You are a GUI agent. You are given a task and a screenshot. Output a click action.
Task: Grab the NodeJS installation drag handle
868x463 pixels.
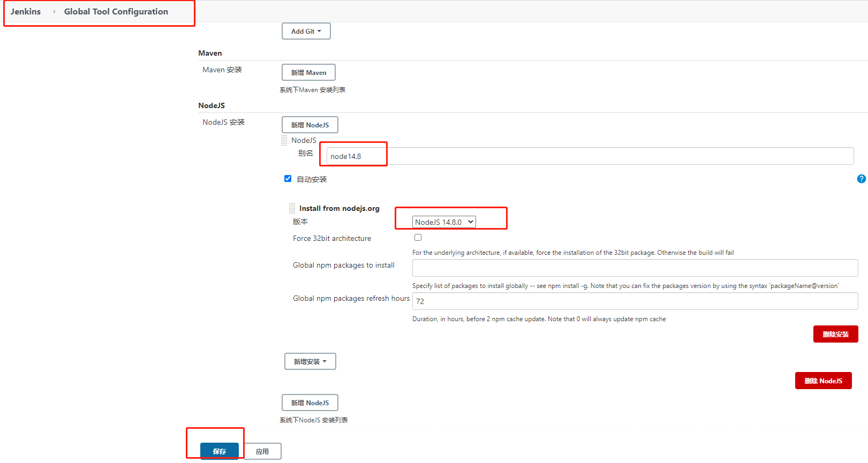[x=284, y=140]
